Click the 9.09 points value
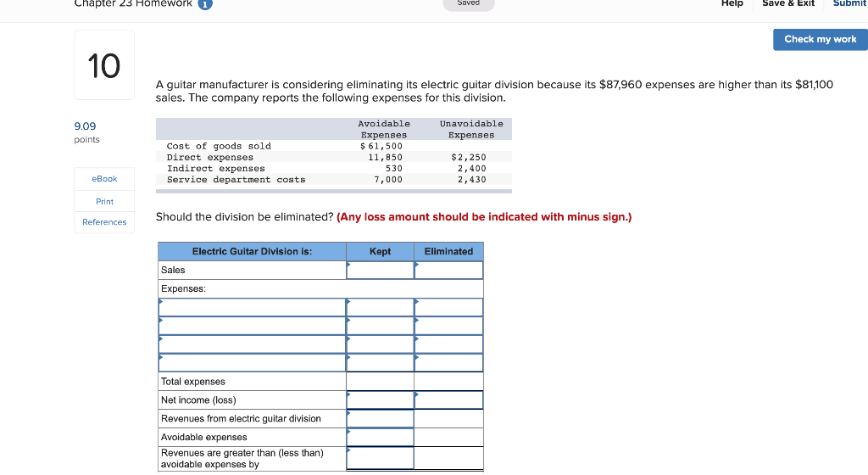Image resolution: width=868 pixels, height=475 pixels. click(85, 126)
